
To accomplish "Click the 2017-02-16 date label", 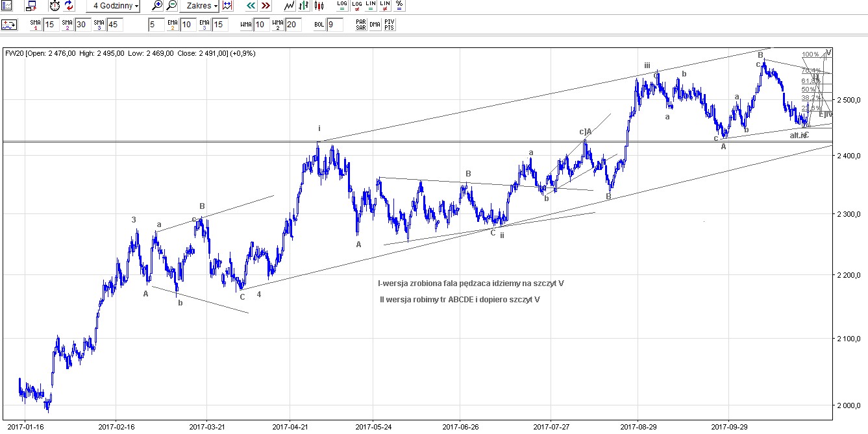I will [116, 428].
